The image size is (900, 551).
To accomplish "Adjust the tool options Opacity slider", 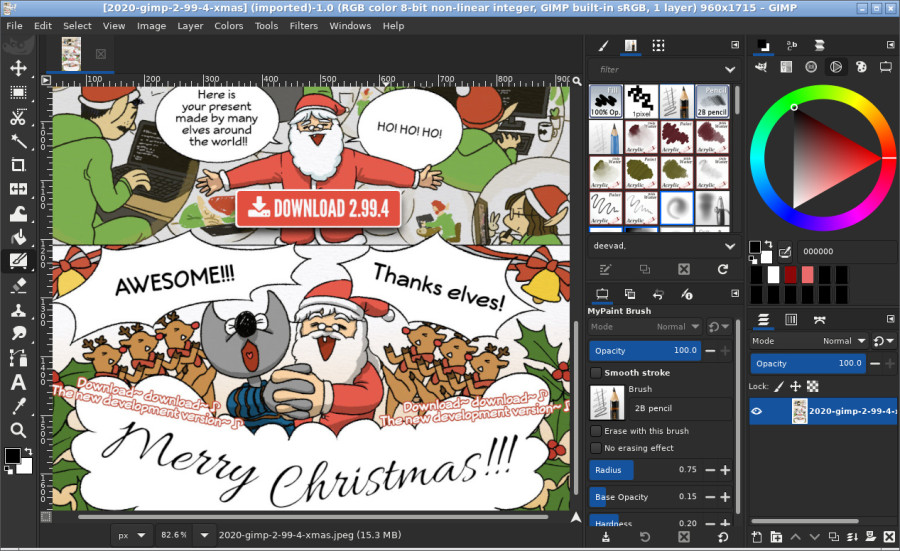I will 645,351.
